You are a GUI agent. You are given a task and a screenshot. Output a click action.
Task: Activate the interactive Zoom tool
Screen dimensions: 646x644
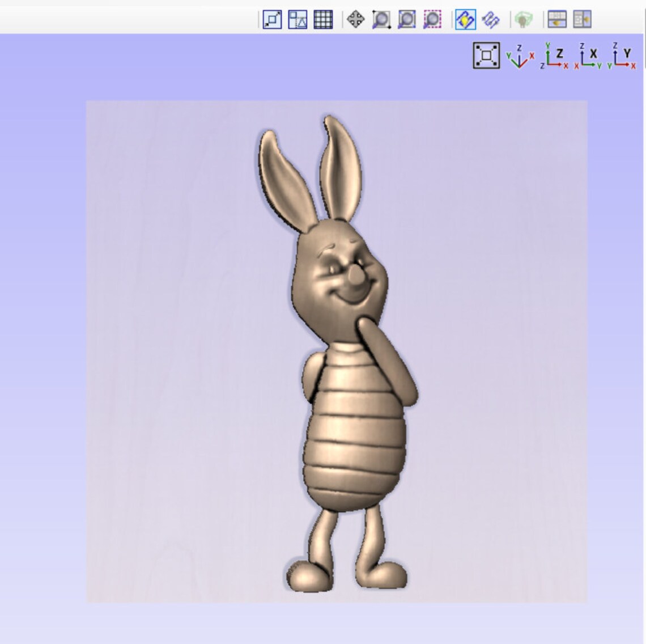[x=381, y=20]
